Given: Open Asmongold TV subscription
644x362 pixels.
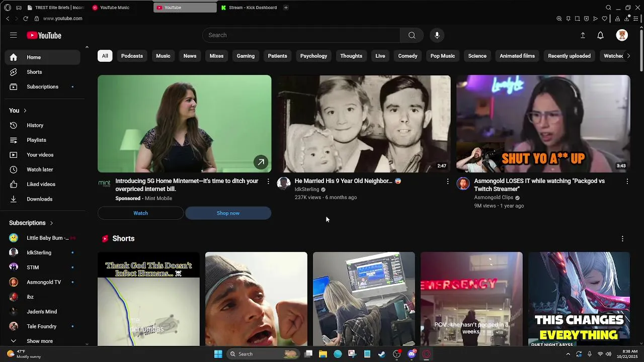Looking at the screenshot, I should point(42,282).
